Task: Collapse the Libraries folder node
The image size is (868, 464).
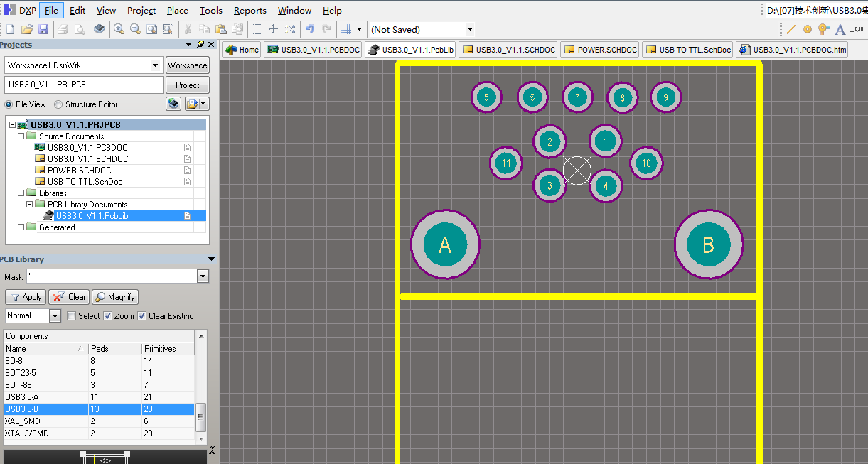Action: coord(21,193)
